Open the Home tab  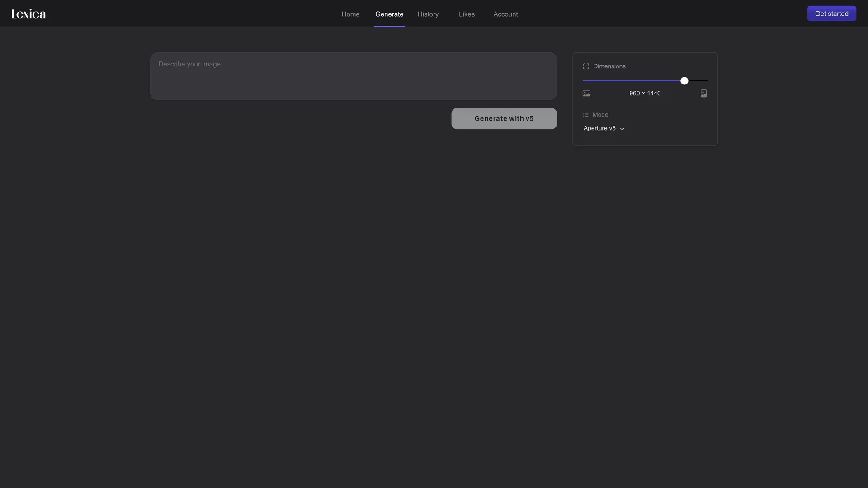click(350, 14)
